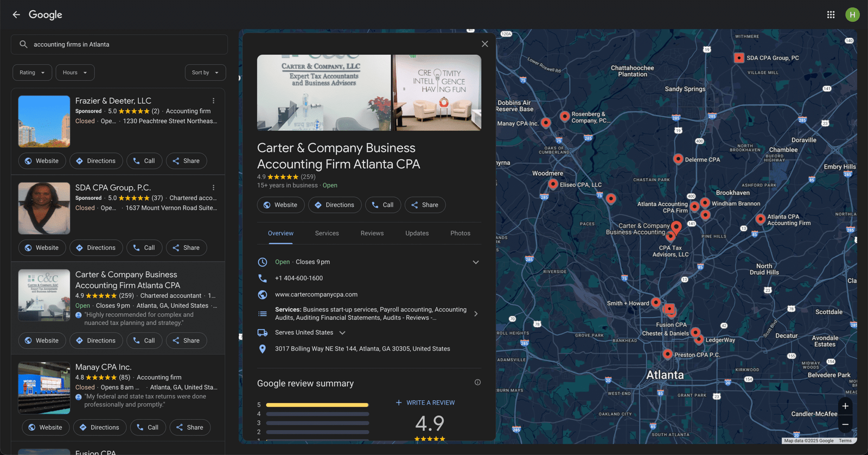Click the 3017 Bolling Way NE address text
Image resolution: width=868 pixels, height=455 pixels.
coord(362,349)
